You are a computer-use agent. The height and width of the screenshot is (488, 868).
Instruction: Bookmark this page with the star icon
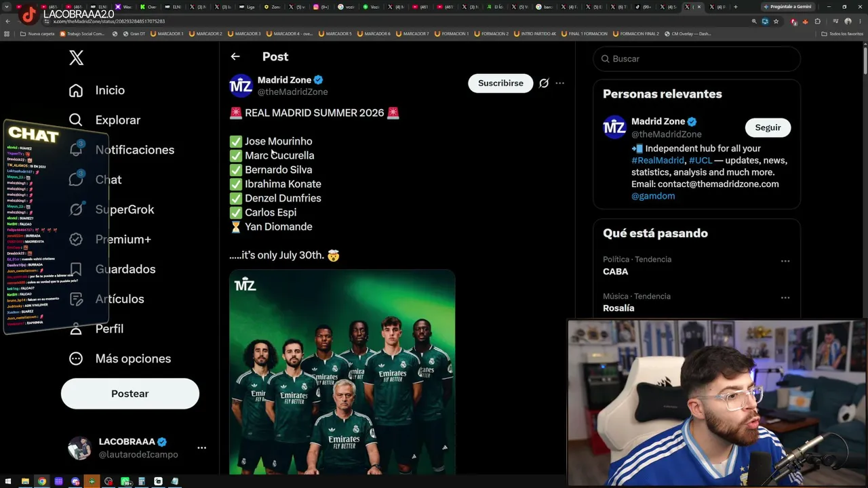[776, 22]
